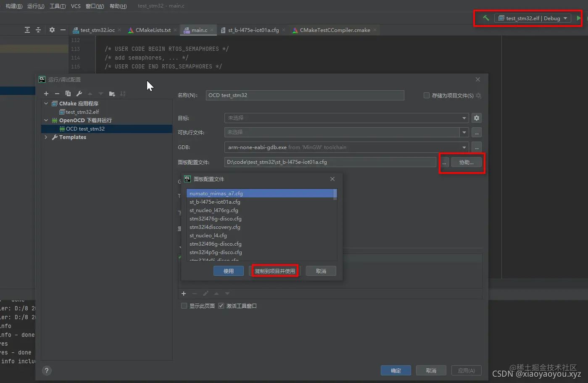Open edit templates wrench icon in dialog toolbar
Viewport: 588px width, 383px height.
click(79, 94)
